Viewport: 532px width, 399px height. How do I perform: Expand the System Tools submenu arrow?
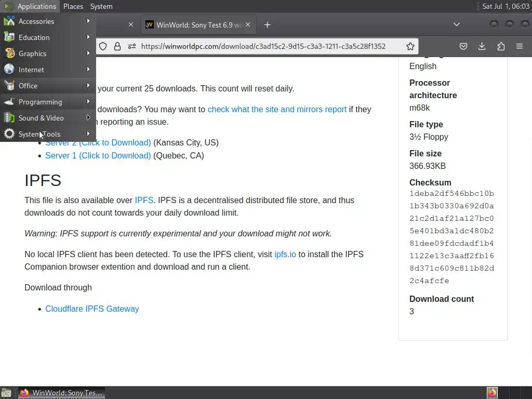point(88,134)
